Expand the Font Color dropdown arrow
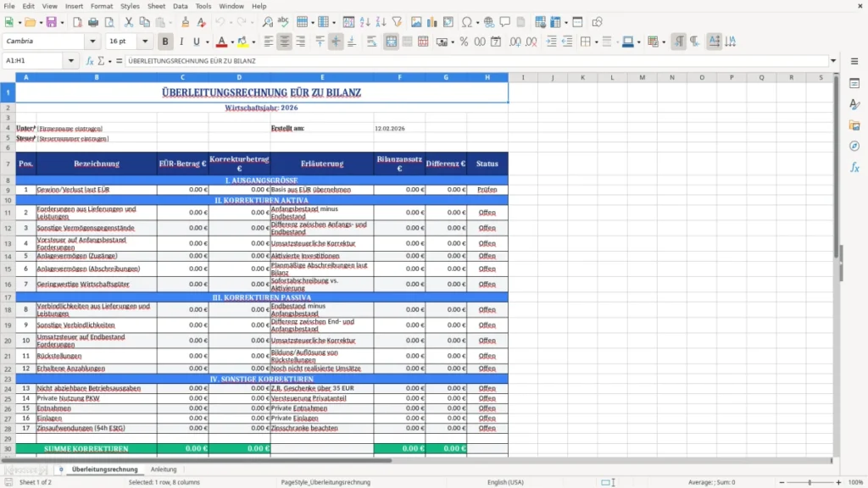Screen dimensions: 868x488 pyautogui.click(x=232, y=42)
